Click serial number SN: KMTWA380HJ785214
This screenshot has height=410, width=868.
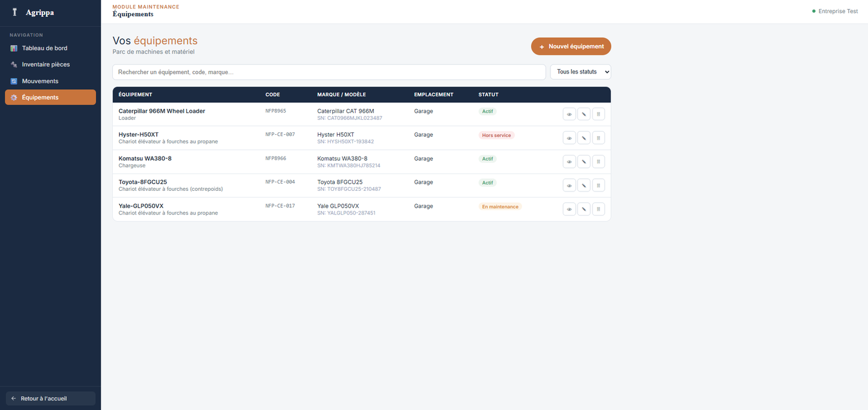[349, 166]
